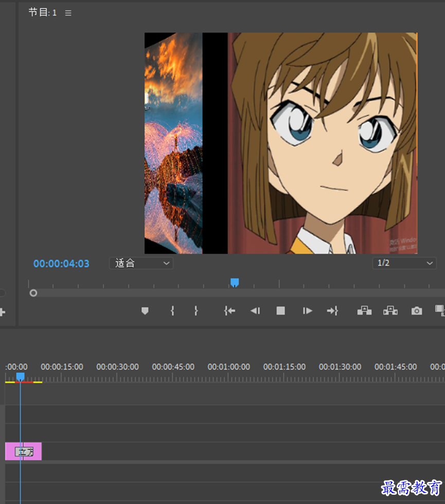
Task: Click the timeline playhead on the ruler
Action: click(20, 377)
